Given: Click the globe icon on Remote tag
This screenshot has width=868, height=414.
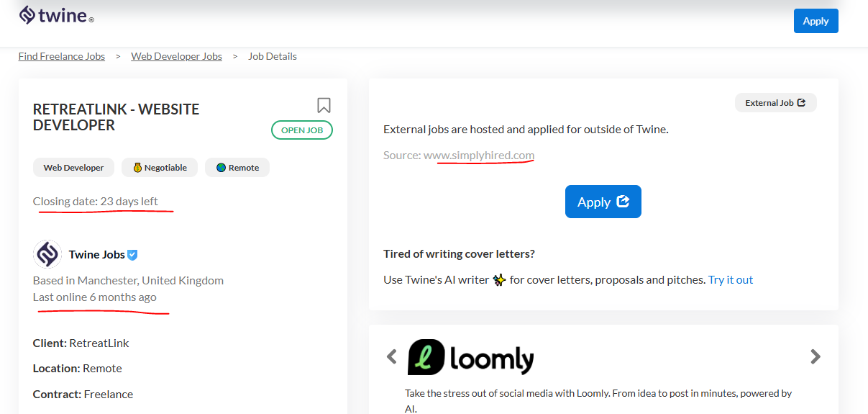Looking at the screenshot, I should pyautogui.click(x=221, y=168).
